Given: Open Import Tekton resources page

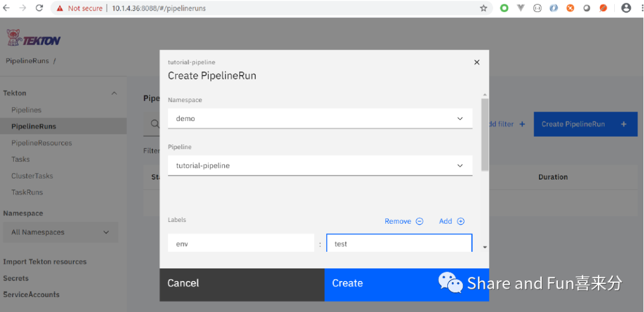Looking at the screenshot, I should [x=45, y=262].
